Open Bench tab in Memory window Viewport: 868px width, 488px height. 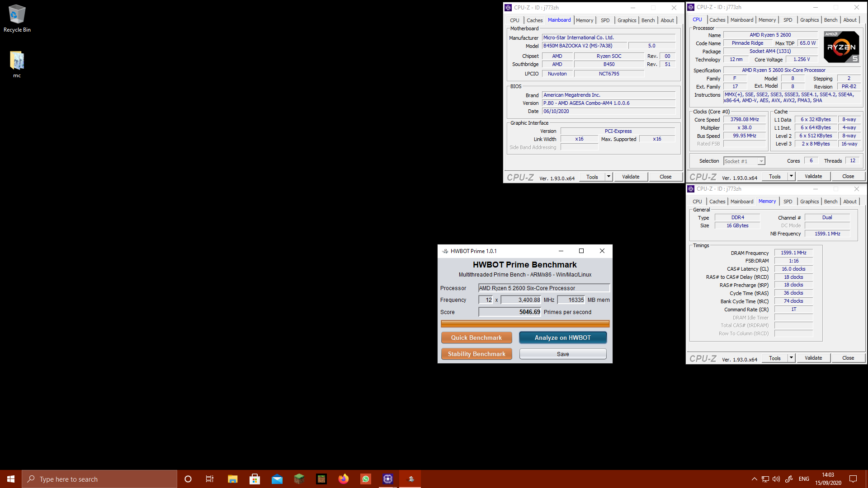(x=830, y=202)
